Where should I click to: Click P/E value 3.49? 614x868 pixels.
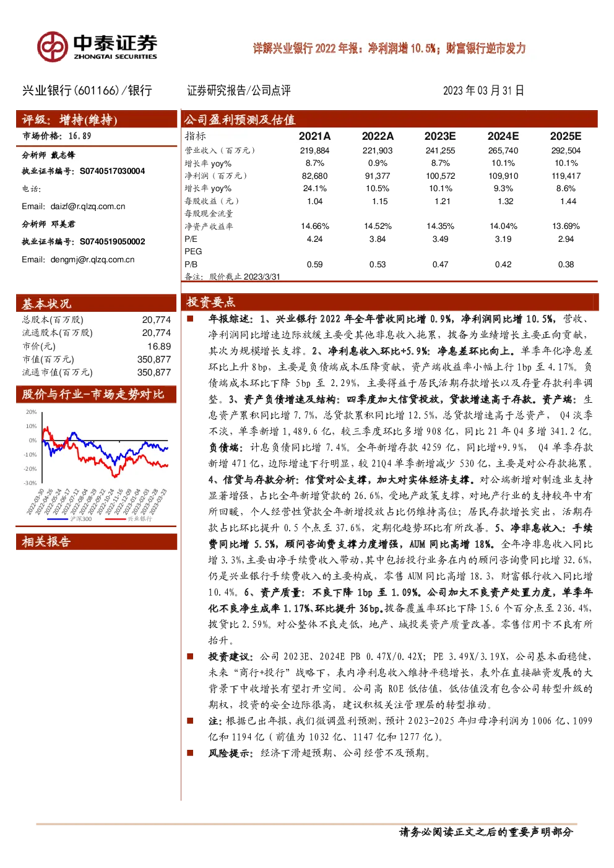pyautogui.click(x=440, y=239)
